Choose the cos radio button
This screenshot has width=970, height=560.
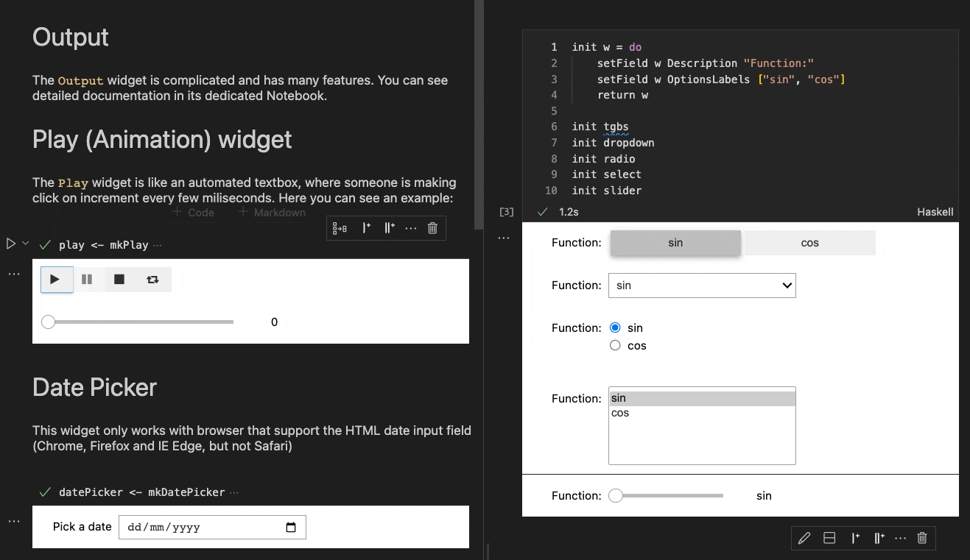615,346
